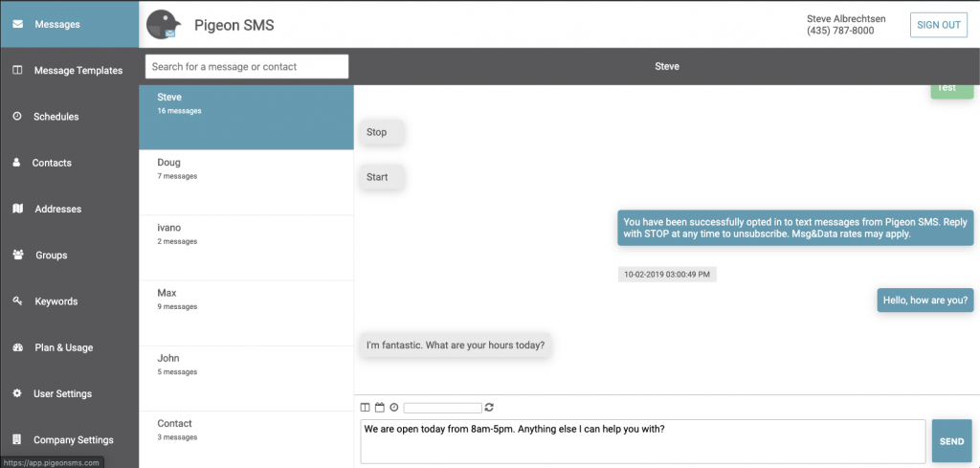Image resolution: width=980 pixels, height=468 pixels.
Task: Click the refresh icon beside schedule field
Action: (489, 408)
